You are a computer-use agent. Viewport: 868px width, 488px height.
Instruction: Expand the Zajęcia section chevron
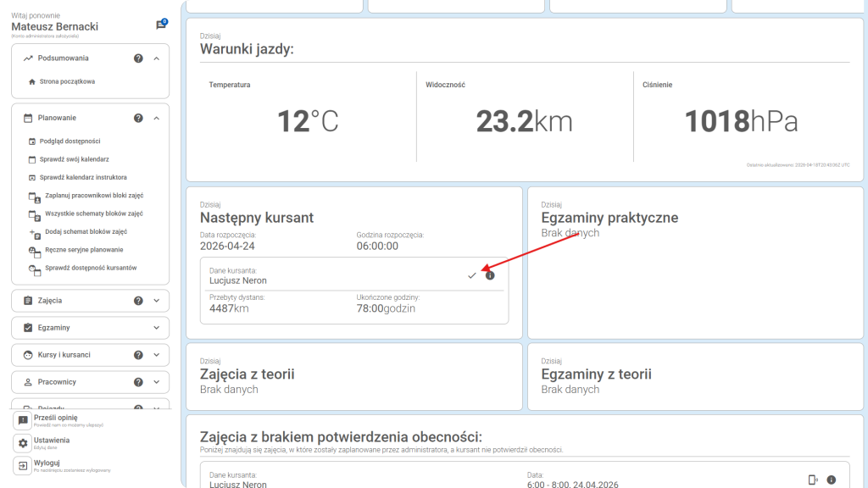[157, 301]
